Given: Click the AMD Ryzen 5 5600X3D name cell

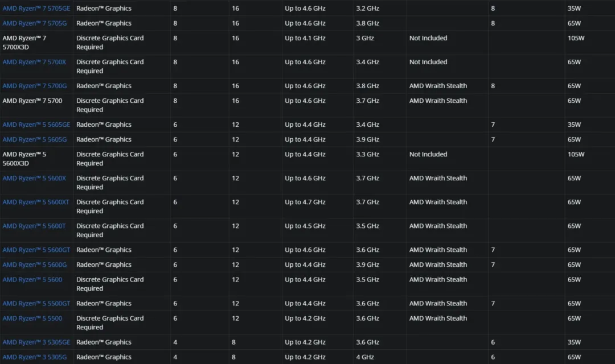Looking at the screenshot, I should 24,159.
